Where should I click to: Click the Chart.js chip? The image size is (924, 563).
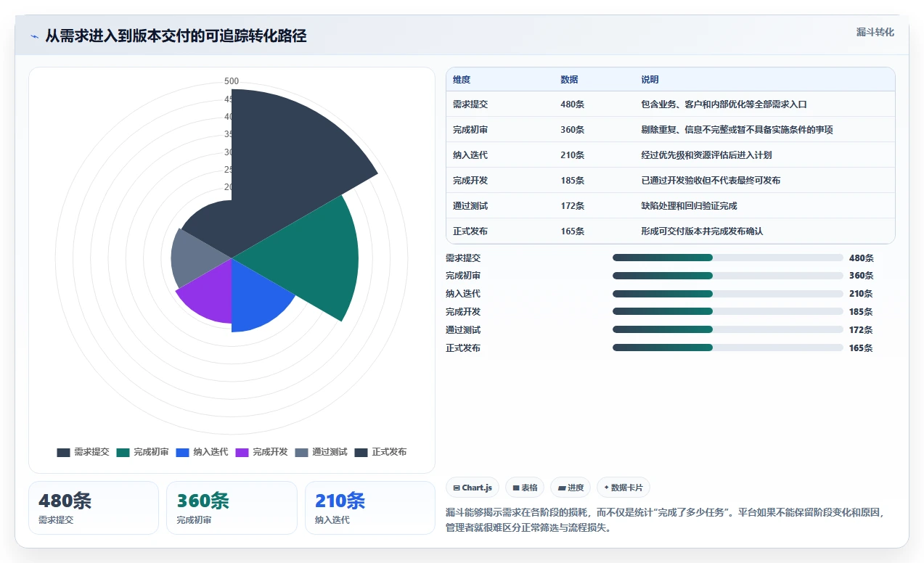[x=473, y=488]
